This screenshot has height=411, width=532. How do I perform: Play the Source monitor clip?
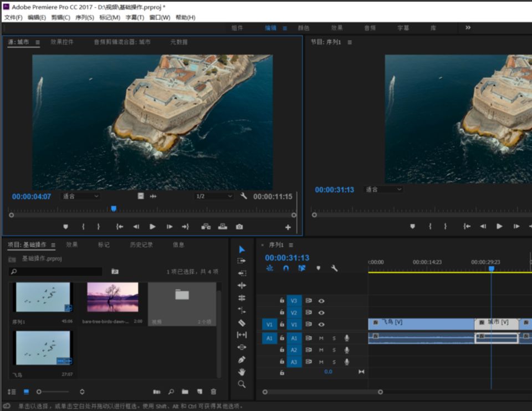[152, 226]
